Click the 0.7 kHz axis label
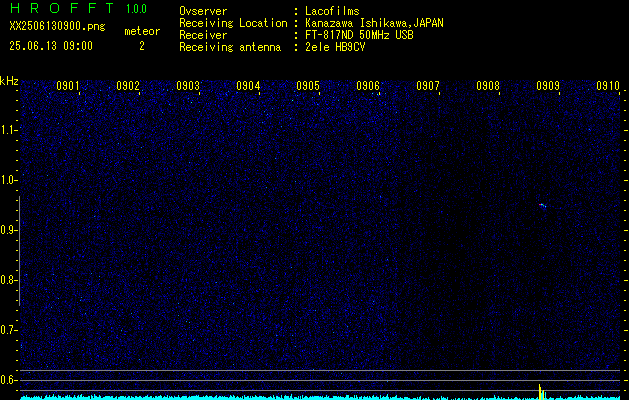The width and height of the screenshot is (629, 400). (x=8, y=331)
